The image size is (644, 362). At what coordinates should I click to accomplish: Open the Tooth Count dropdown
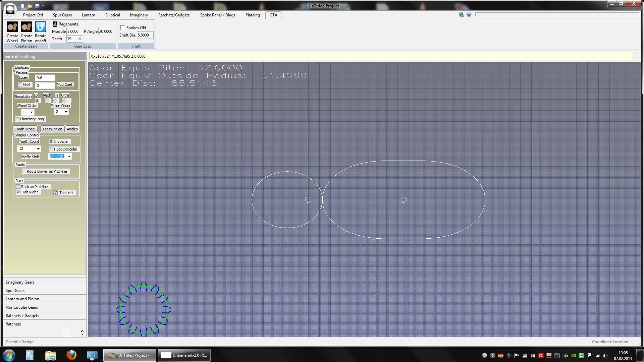click(38, 149)
